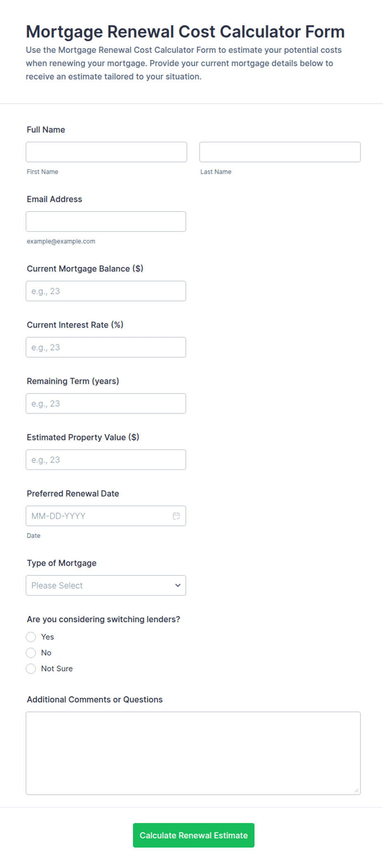Open the calendar icon in date field
This screenshot has height=868, width=383.
coord(176,516)
